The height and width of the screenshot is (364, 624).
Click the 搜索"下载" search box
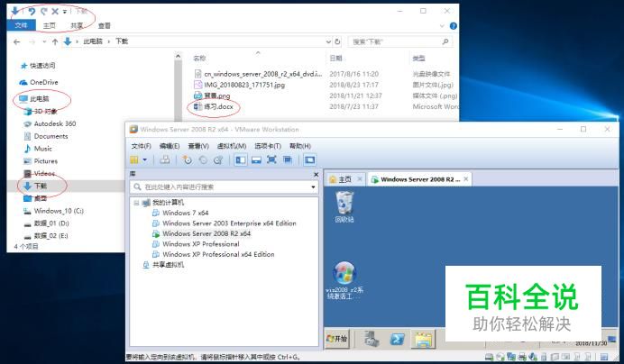400,41
